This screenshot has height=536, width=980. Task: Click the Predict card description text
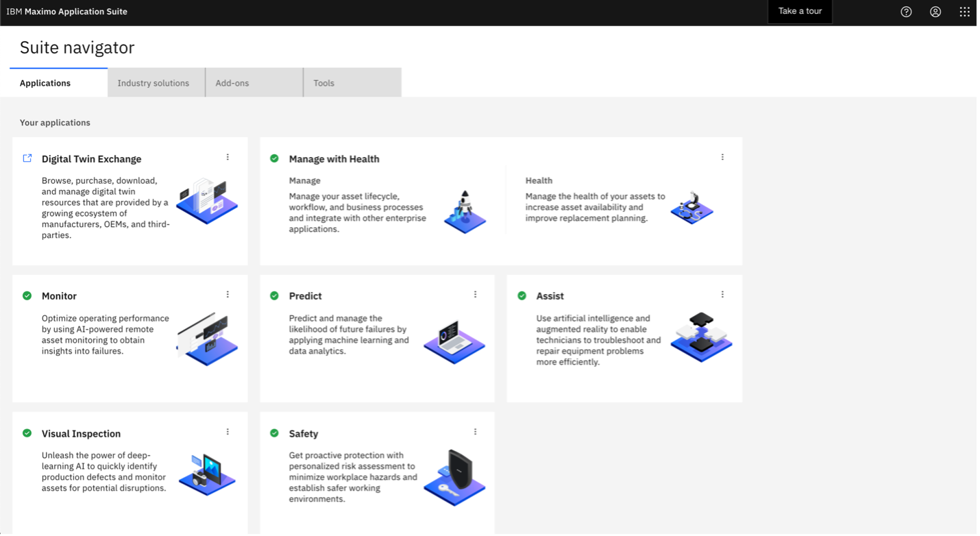[349, 334]
